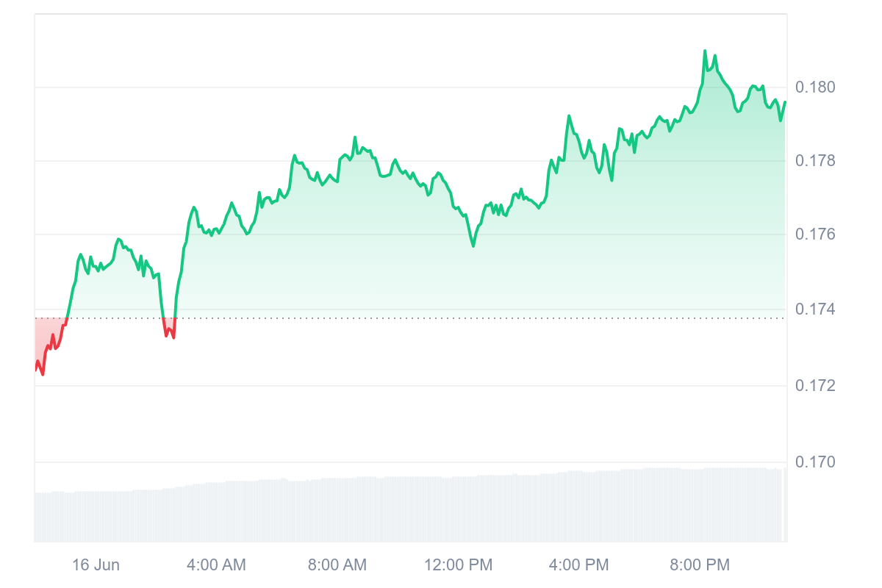The height and width of the screenshot is (588, 882).
Task: Click the 0.178 price axis label
Action: point(815,161)
